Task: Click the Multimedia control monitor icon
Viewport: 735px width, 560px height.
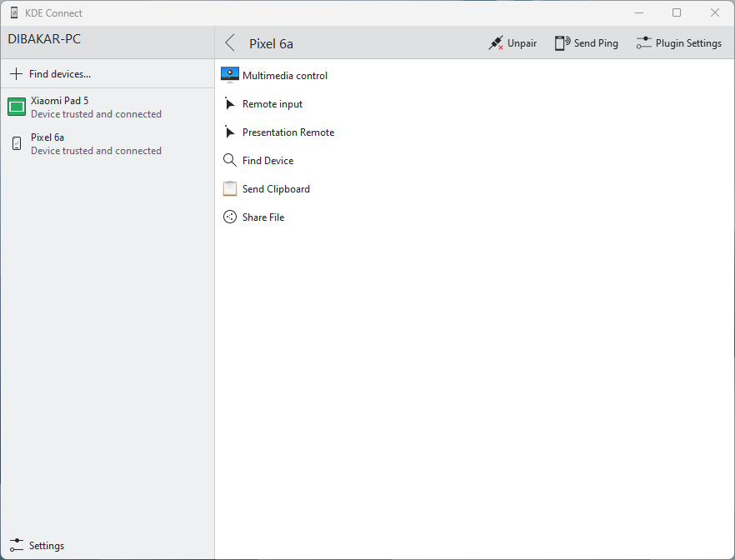Action: (x=230, y=75)
